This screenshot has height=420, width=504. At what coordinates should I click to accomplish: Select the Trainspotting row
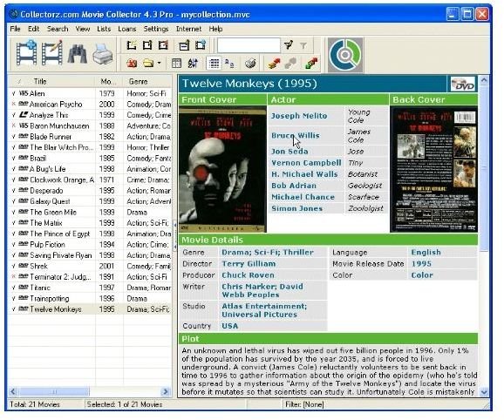click(x=91, y=298)
